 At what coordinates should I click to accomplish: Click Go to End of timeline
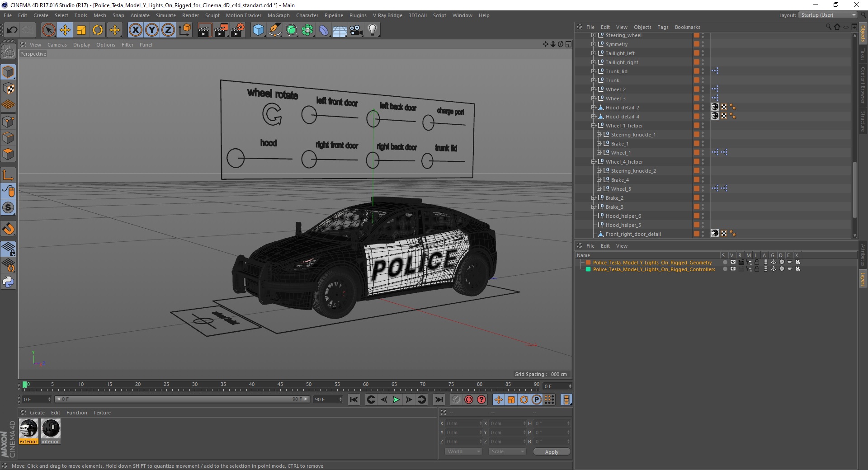[x=439, y=399]
